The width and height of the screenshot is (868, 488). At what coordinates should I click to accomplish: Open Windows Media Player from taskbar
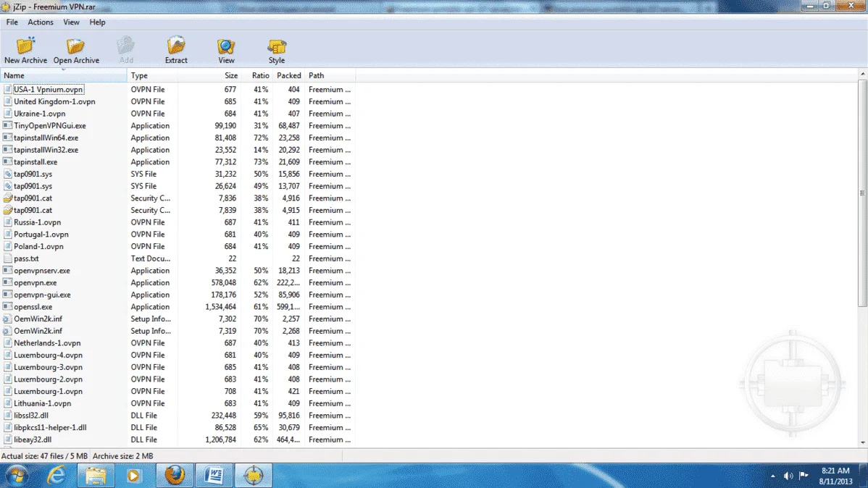133,475
